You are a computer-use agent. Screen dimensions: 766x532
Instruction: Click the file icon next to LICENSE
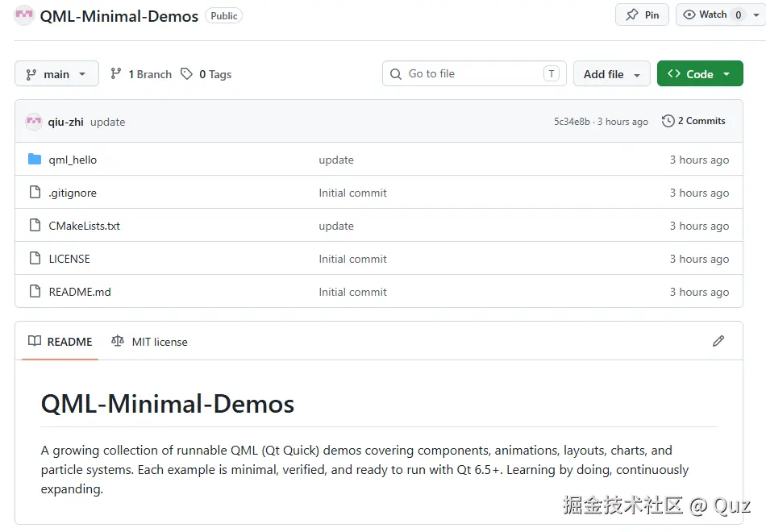coord(35,258)
